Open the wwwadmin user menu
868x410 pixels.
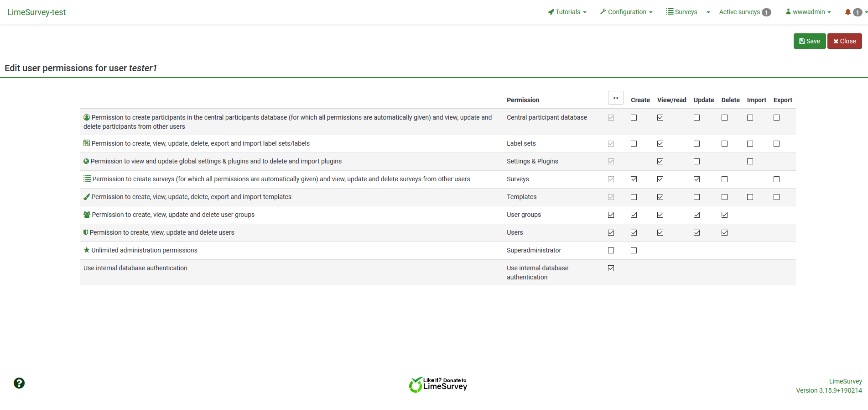tap(808, 12)
